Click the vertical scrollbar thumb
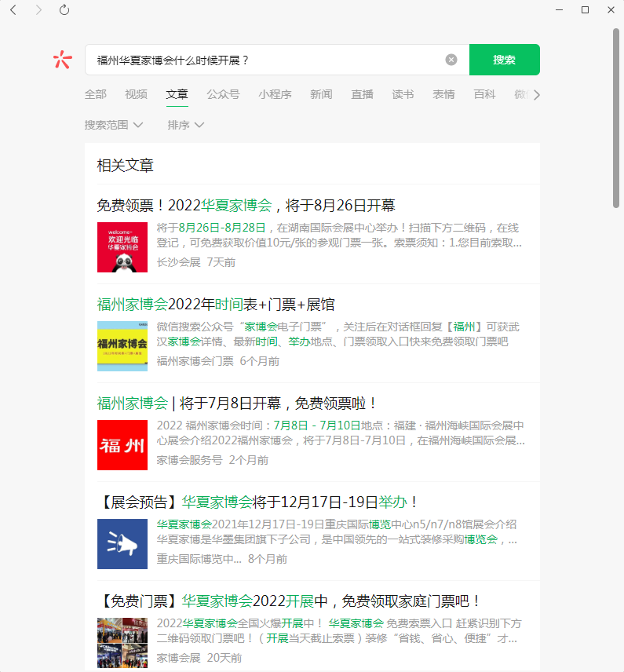This screenshot has height=672, width=624. tap(616, 119)
